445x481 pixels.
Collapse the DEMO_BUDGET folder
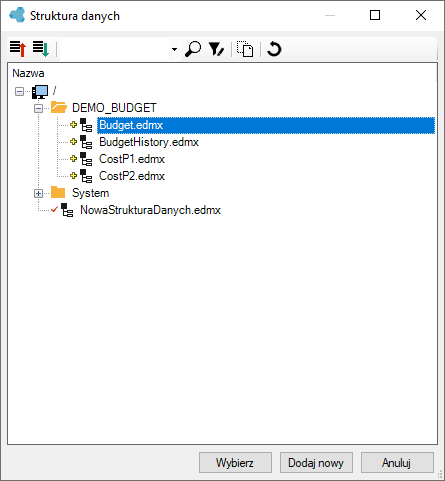click(39, 108)
